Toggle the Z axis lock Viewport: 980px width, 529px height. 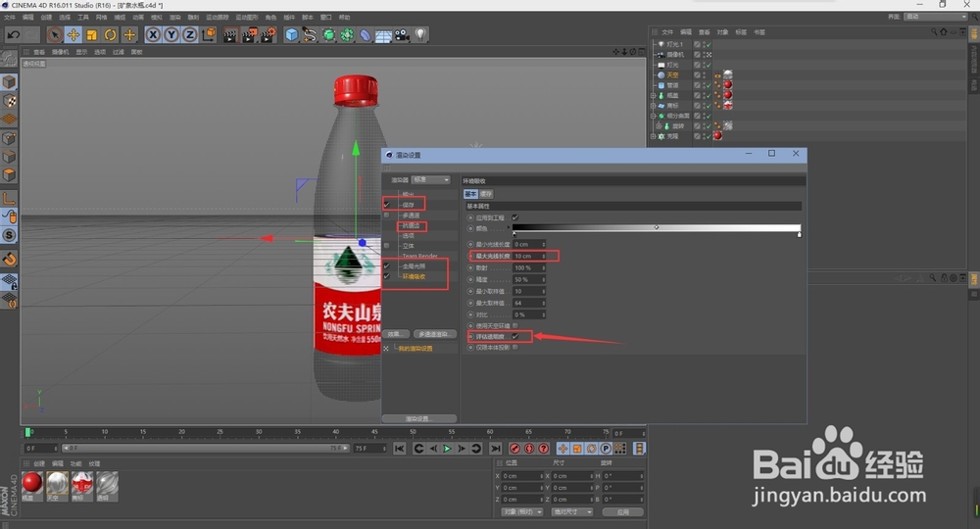[x=189, y=35]
